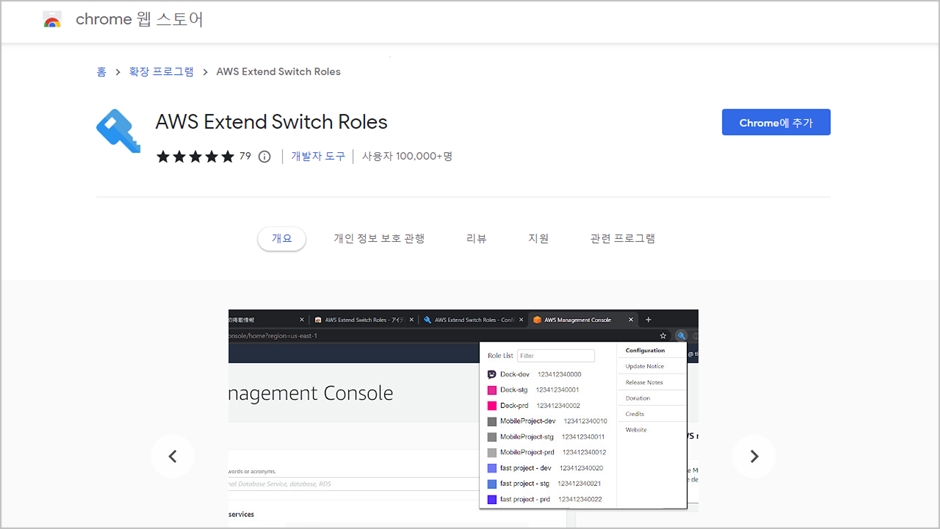Viewport: 940px width, 529px height.
Task: Click the Chrome web store rainbow logo
Action: pos(52,20)
